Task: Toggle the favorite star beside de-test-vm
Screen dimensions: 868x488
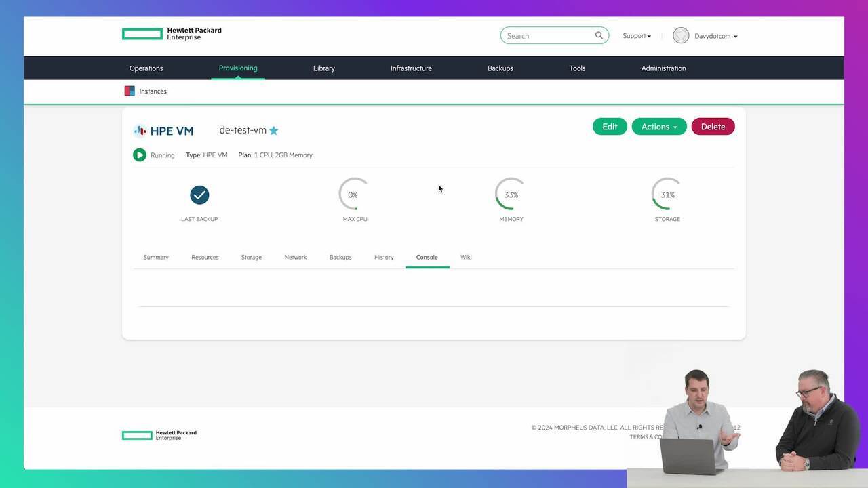Action: point(274,131)
